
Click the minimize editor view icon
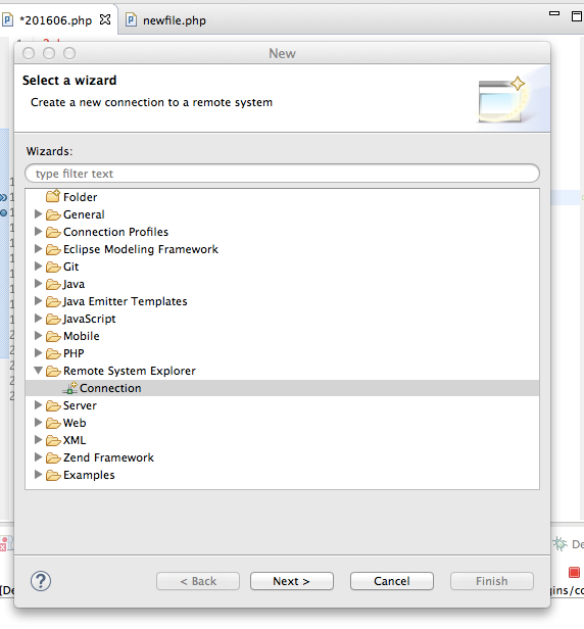tap(554, 14)
